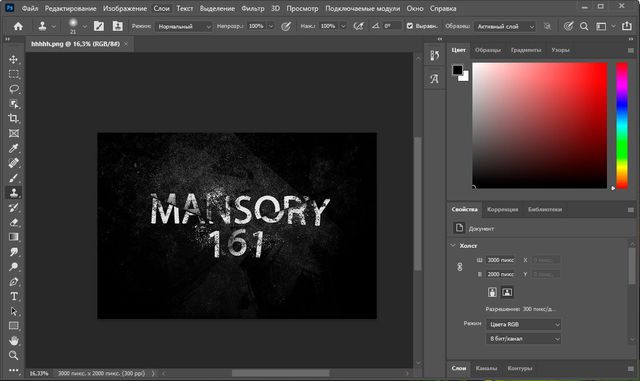Switch to the Коррекция tab
This screenshot has height=381, width=640.
pos(502,209)
